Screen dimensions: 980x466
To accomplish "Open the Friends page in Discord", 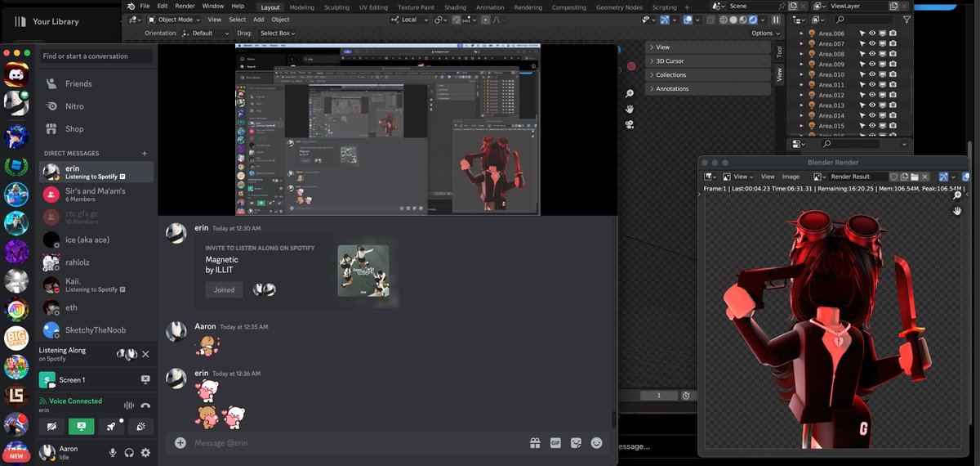I will click(78, 83).
